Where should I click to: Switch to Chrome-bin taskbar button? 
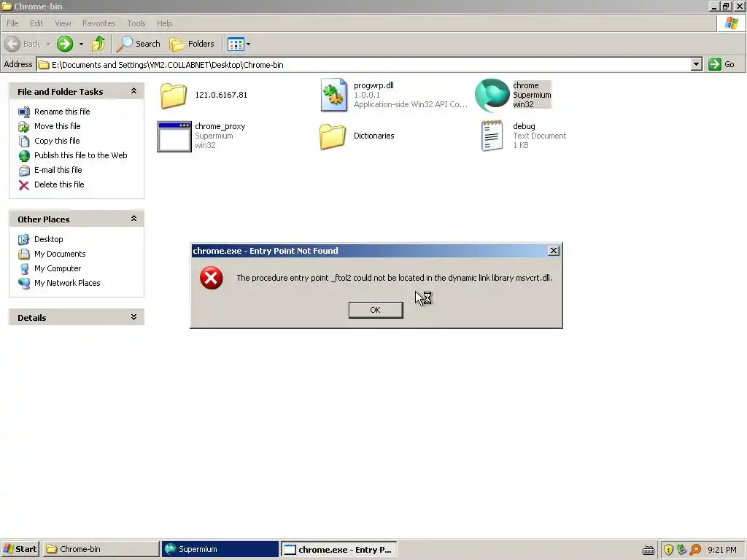click(101, 549)
